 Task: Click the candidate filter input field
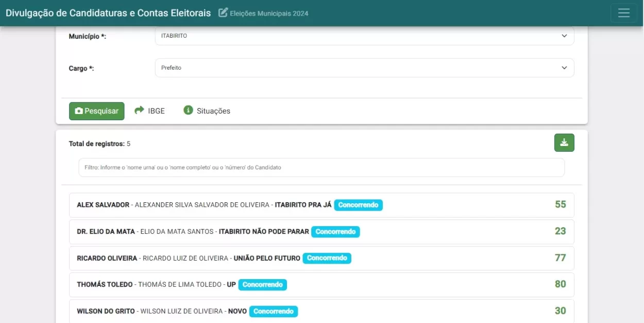coord(321,167)
